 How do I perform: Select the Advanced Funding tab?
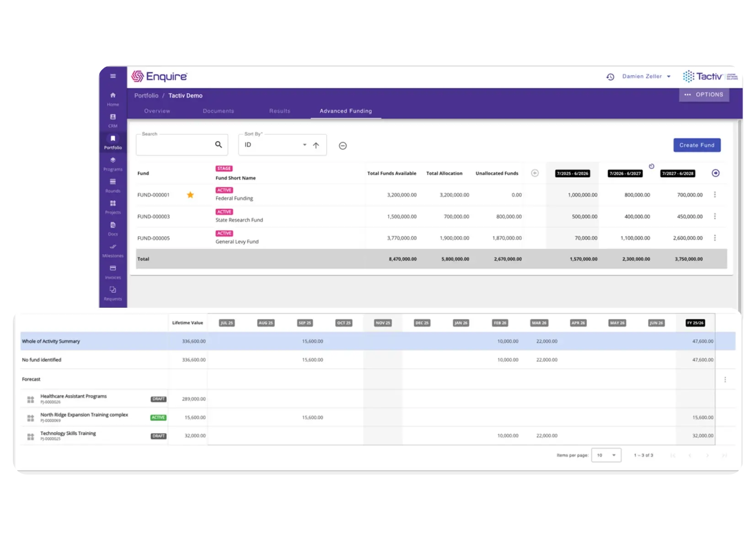346,111
